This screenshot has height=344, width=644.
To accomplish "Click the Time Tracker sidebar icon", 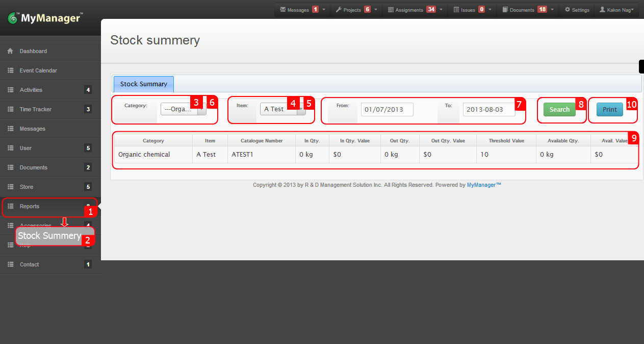I will (x=10, y=109).
